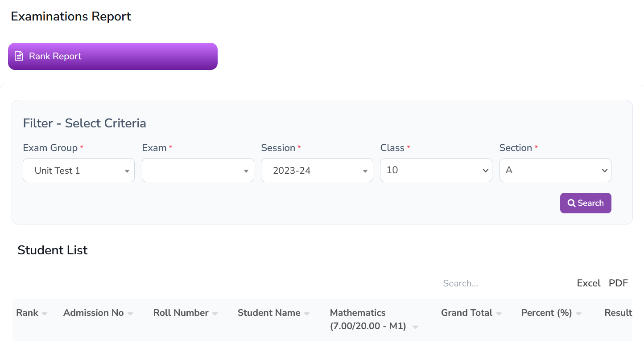
Task: Open the Session dropdown showing 2023-24
Action: (317, 170)
